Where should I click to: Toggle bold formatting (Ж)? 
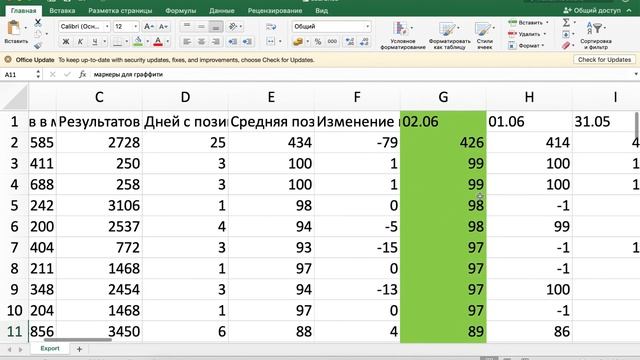tap(65, 41)
